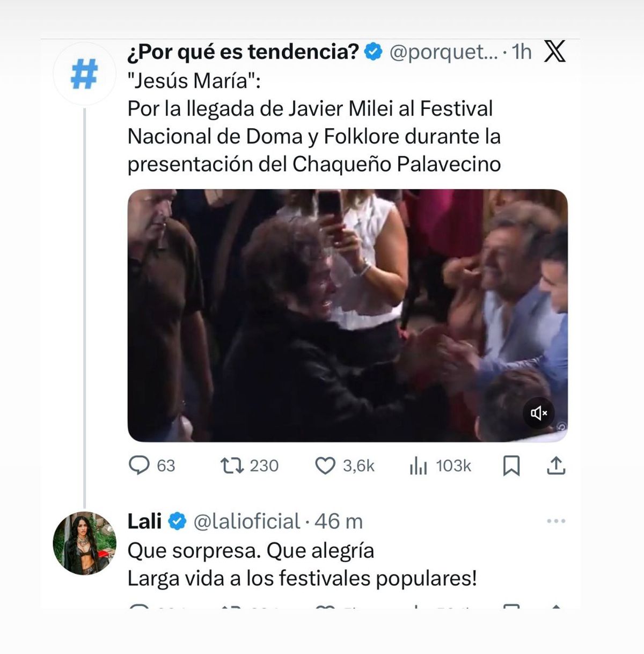The width and height of the screenshot is (644, 654).
Task: Open Lali's reply text "Que sorpresa. Que alegría"
Action: click(251, 550)
